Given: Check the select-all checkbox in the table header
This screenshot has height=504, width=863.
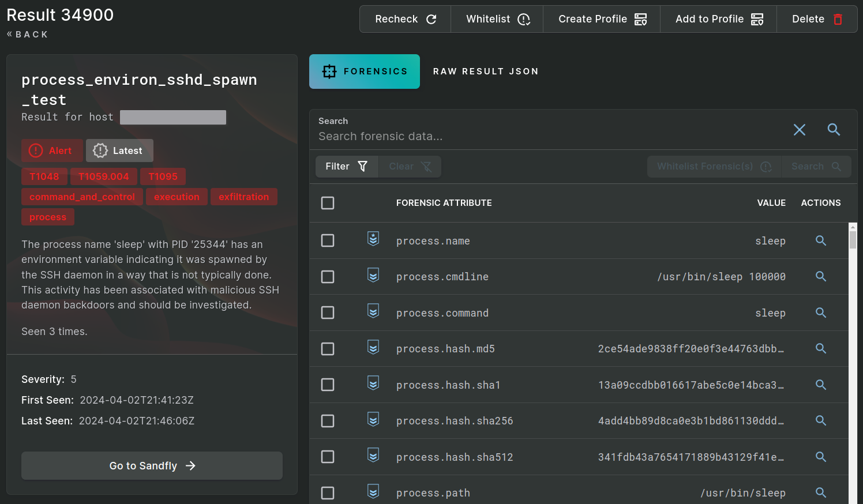Looking at the screenshot, I should coord(328,203).
